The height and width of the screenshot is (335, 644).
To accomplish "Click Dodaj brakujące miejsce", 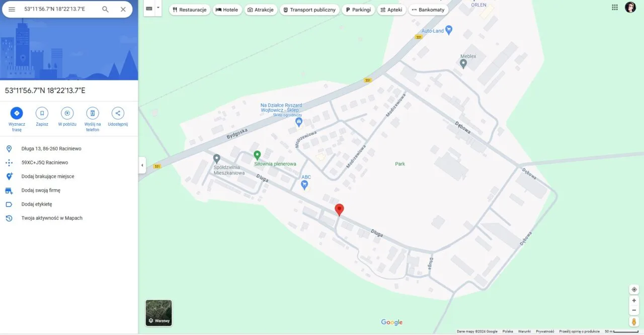I will click(48, 177).
